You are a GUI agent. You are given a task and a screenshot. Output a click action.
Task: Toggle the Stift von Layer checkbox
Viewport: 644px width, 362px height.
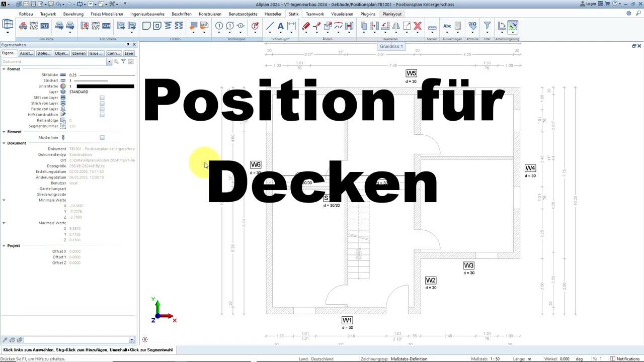pos(102,98)
